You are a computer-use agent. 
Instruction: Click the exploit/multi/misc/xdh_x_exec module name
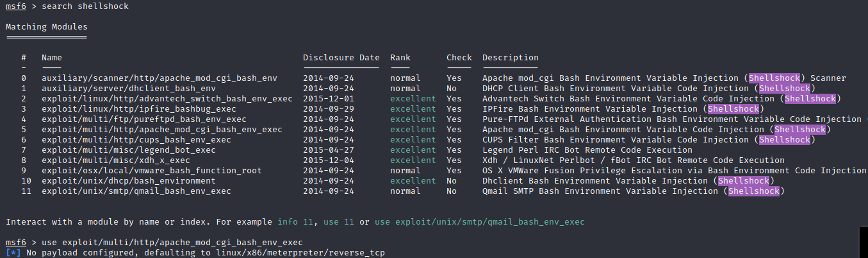pyautogui.click(x=115, y=160)
